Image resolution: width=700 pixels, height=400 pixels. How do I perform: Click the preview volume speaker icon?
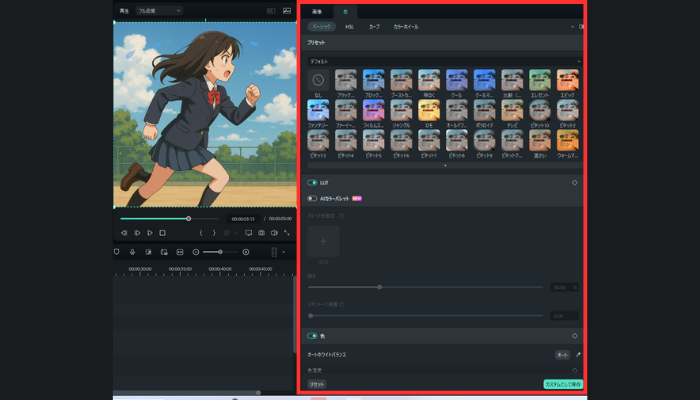[x=274, y=233]
